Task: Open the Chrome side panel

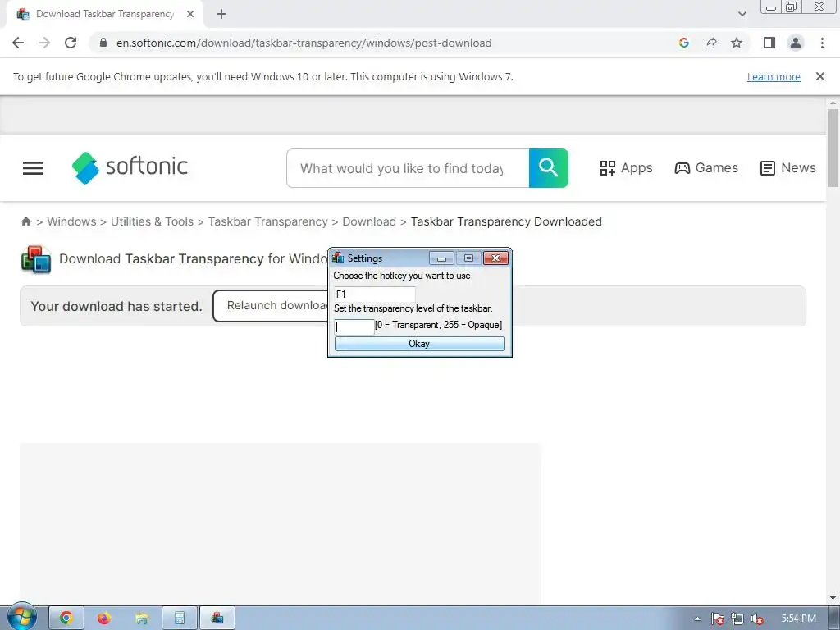Action: coord(769,43)
